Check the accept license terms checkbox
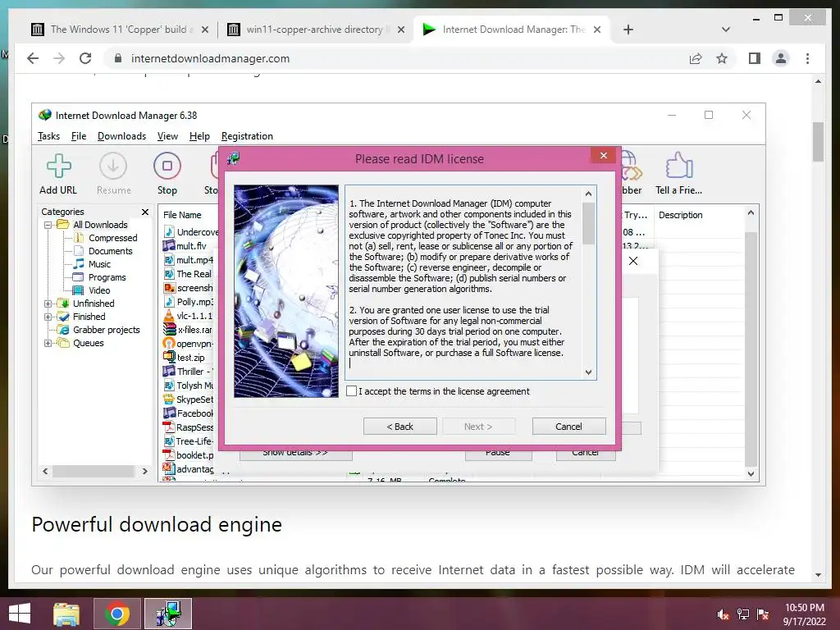 pos(351,391)
